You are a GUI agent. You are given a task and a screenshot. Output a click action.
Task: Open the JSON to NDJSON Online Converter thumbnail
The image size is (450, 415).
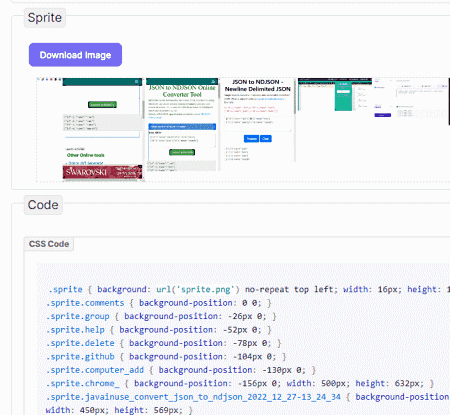tap(182, 125)
